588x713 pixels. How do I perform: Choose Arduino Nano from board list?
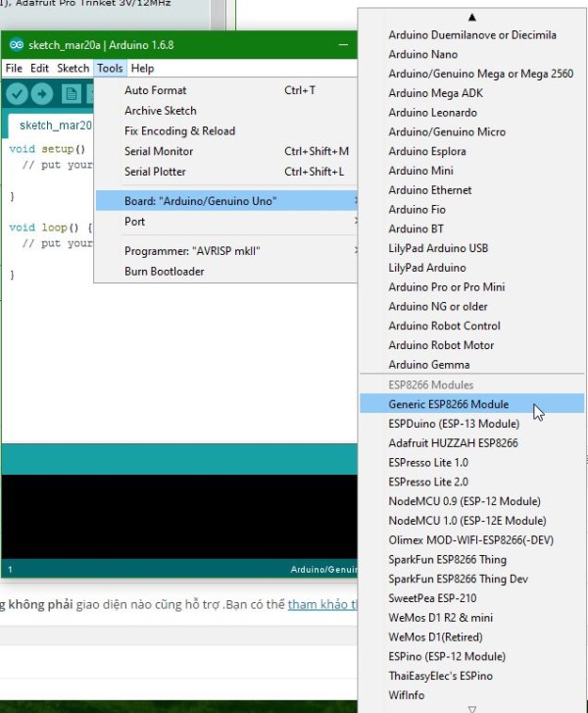422,55
